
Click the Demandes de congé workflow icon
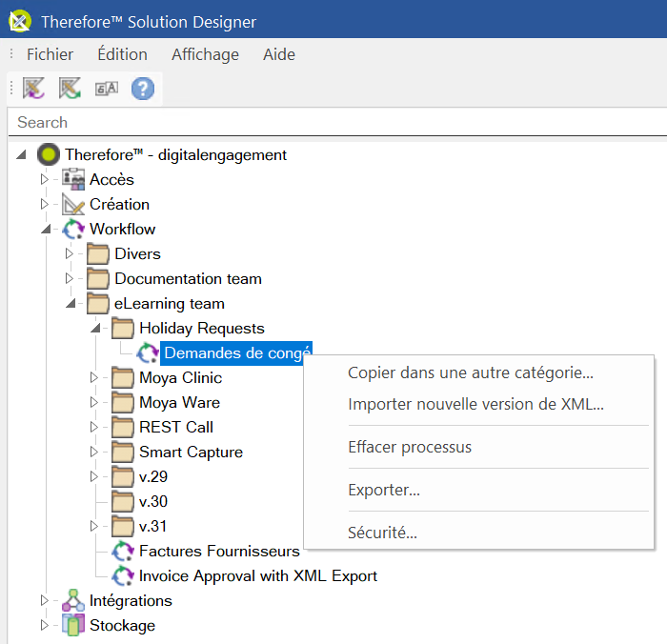click(x=148, y=352)
